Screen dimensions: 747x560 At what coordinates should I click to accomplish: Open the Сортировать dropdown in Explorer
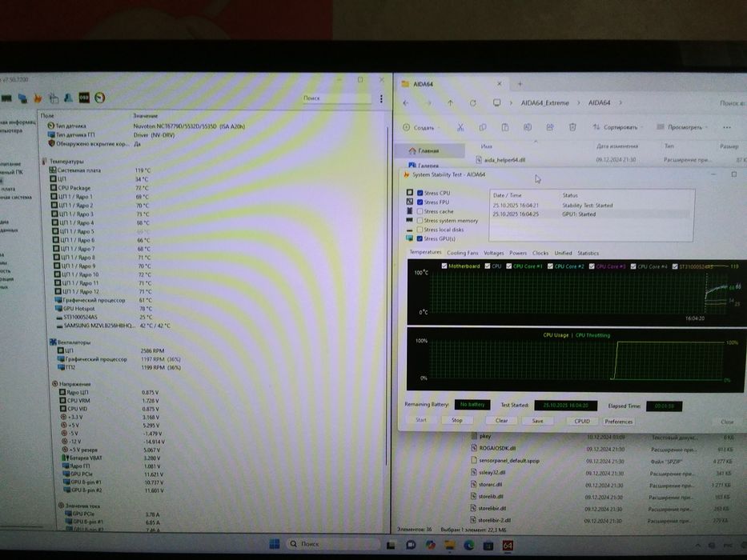pos(617,127)
